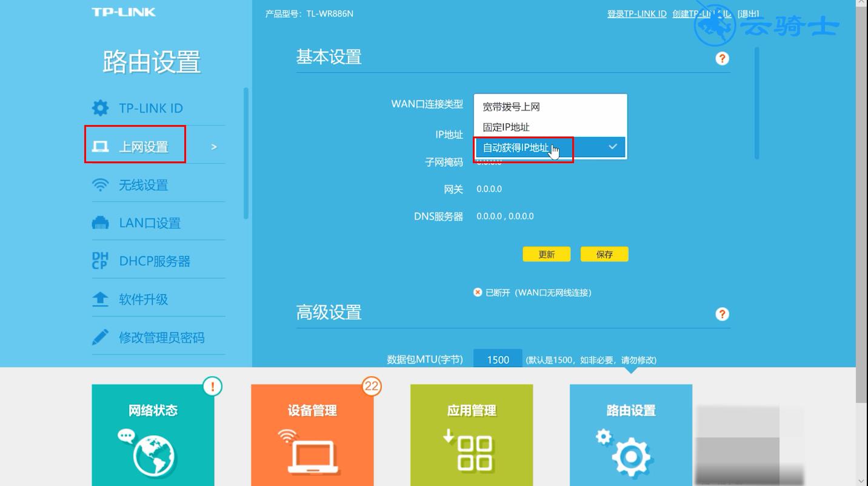Click the WAN口连接类型 label

point(427,104)
